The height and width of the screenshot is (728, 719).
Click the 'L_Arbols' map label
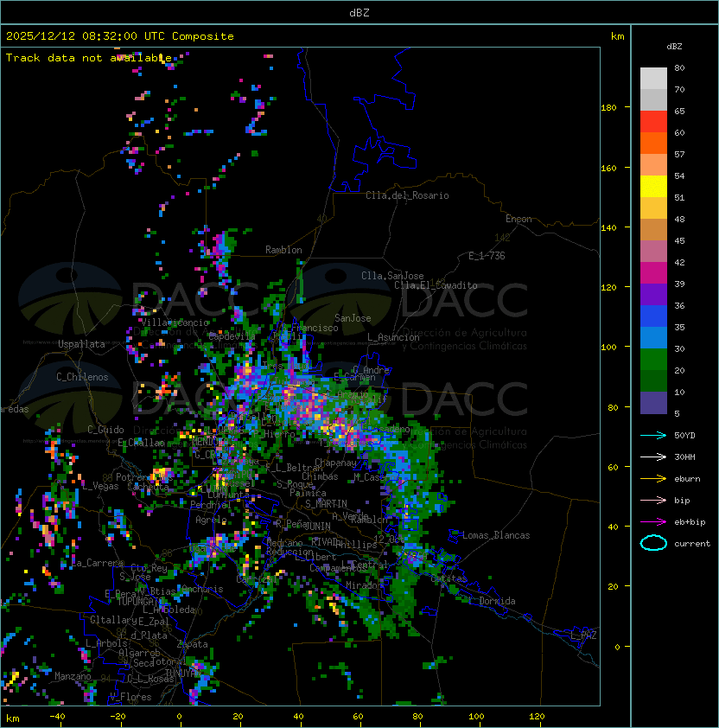(106, 643)
